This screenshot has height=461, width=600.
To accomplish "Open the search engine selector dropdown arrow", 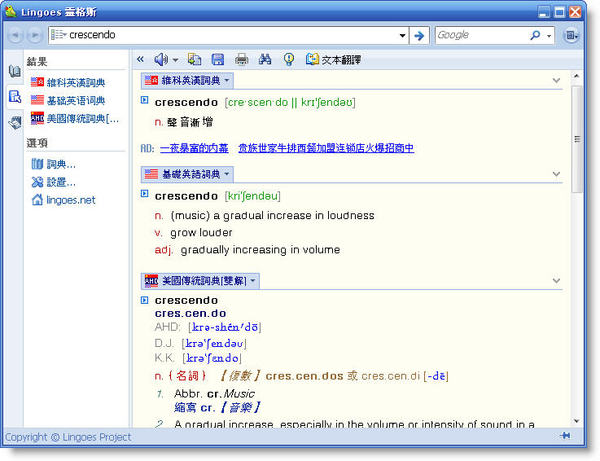I will 549,36.
